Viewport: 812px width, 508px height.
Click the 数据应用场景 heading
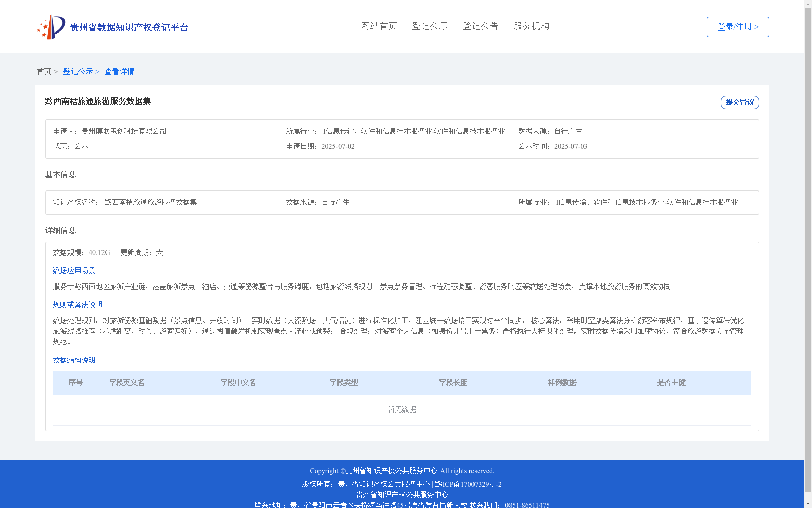pyautogui.click(x=74, y=271)
